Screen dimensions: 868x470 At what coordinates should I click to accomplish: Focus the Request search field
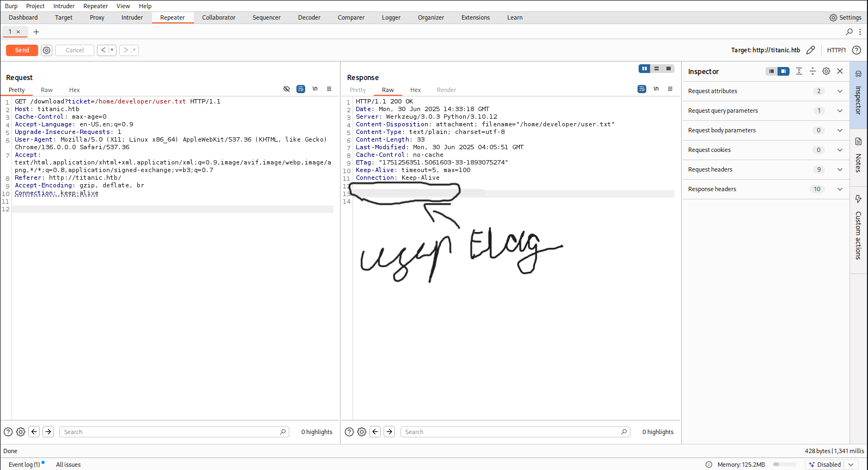coord(174,432)
